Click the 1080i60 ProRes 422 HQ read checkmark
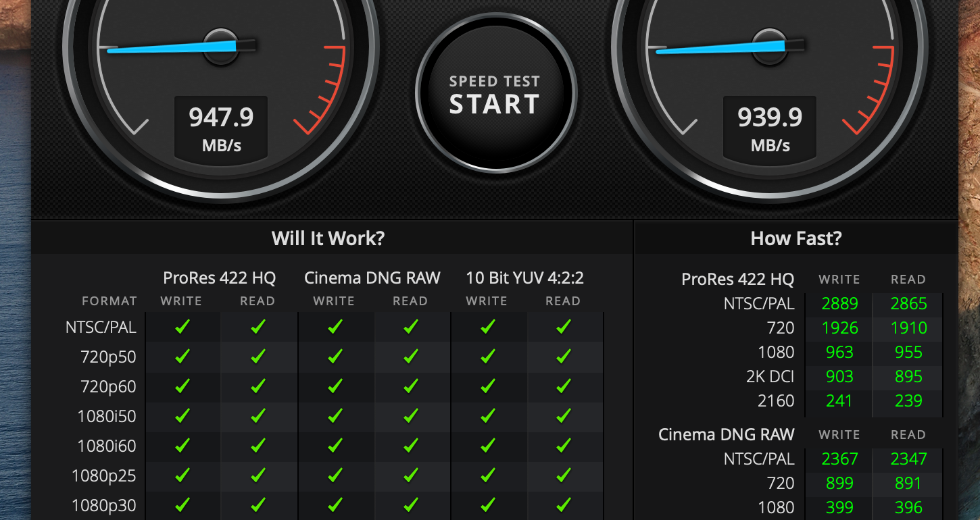The width and height of the screenshot is (980, 520). (x=258, y=446)
